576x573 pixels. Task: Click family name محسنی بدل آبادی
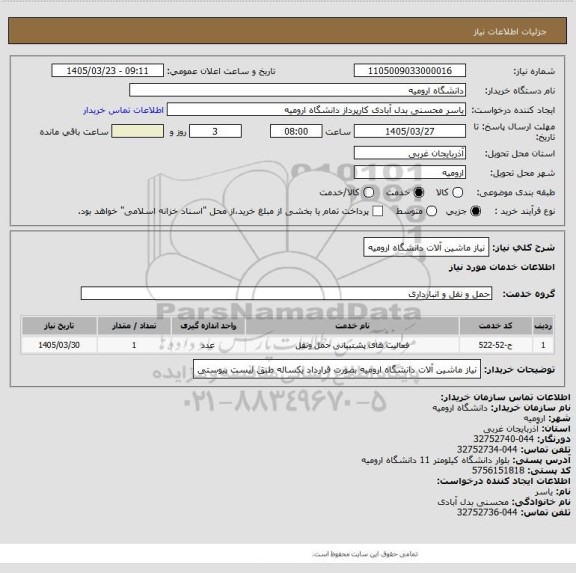coord(473,502)
